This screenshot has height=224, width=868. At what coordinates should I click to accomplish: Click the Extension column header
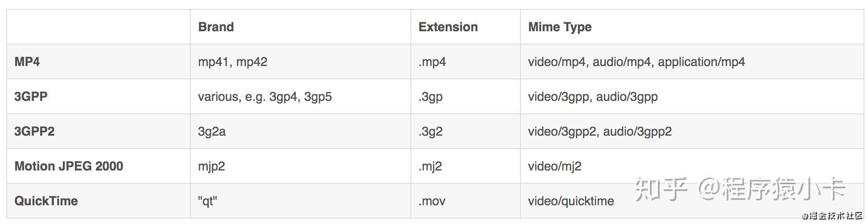448,27
